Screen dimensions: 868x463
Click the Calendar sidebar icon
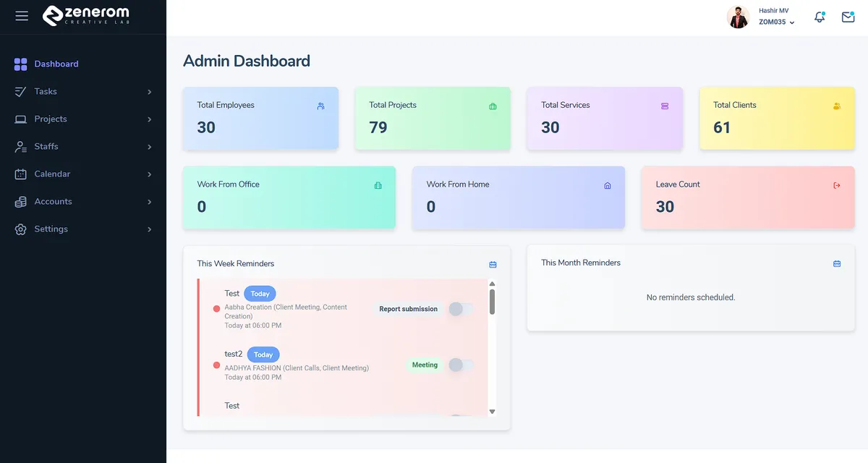coord(20,174)
